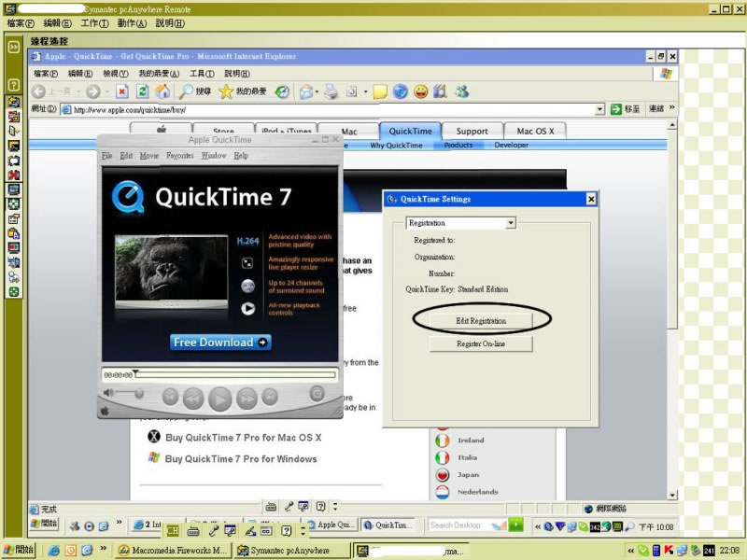Click the Nederlands country link
Screen dimensions: 747x560
coord(478,492)
